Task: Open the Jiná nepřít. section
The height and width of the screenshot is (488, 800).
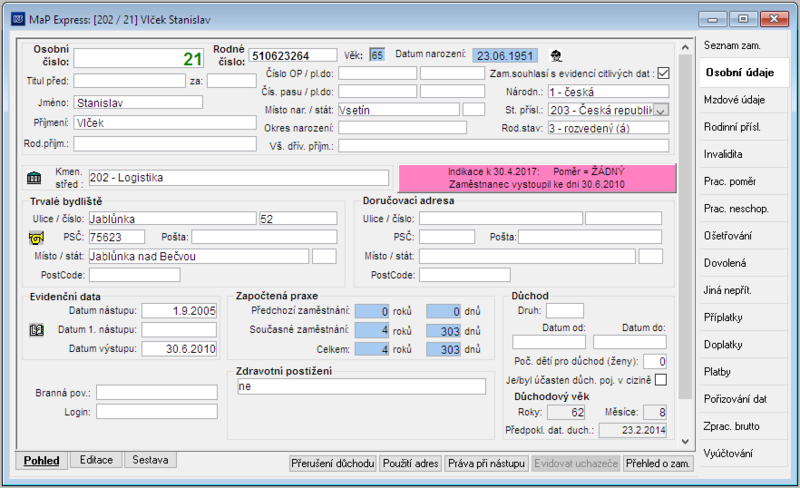Action: (742, 290)
